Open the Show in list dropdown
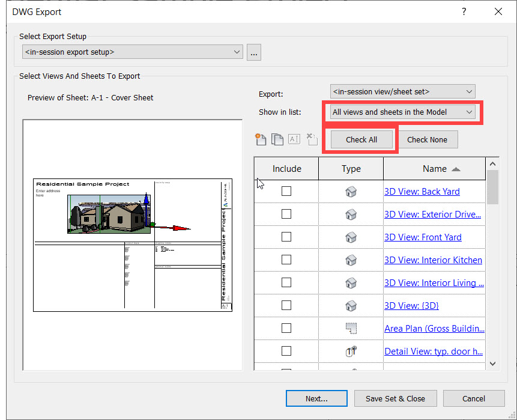The width and height of the screenshot is (517, 420). (402, 112)
